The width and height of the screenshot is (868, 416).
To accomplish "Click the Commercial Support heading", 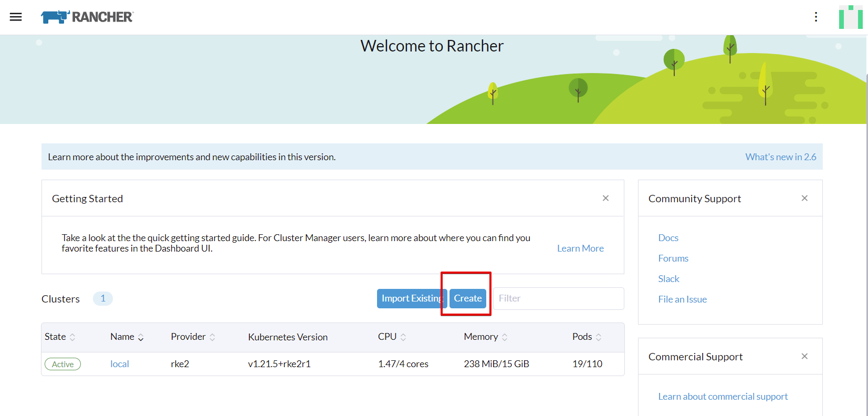I will (x=695, y=357).
